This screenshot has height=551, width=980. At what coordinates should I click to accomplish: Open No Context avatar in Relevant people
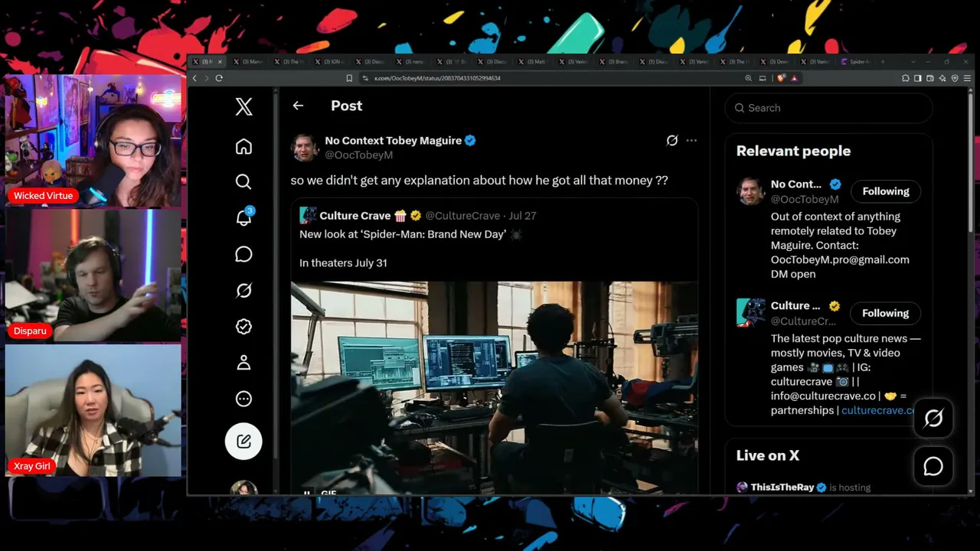(x=750, y=191)
